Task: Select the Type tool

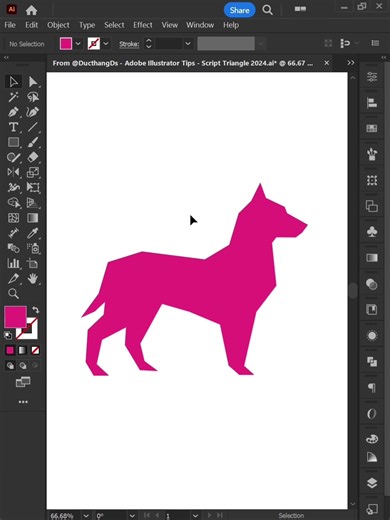Action: pyautogui.click(x=13, y=127)
